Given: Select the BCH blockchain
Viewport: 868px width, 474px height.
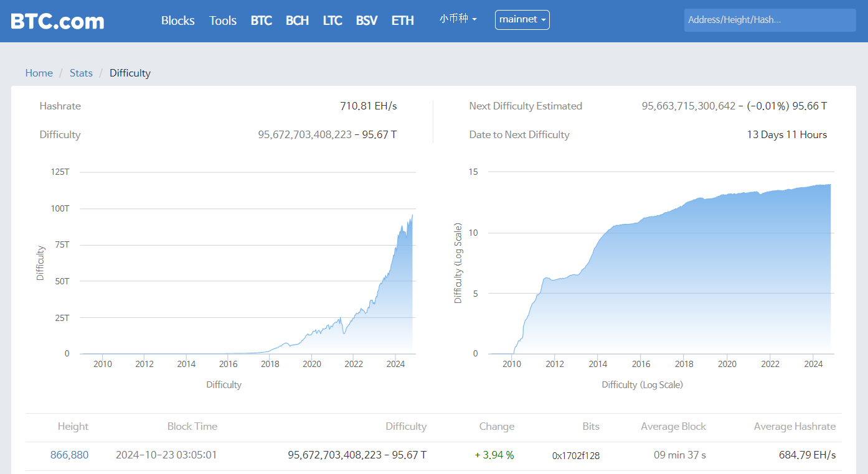Looking at the screenshot, I should tap(297, 20).
